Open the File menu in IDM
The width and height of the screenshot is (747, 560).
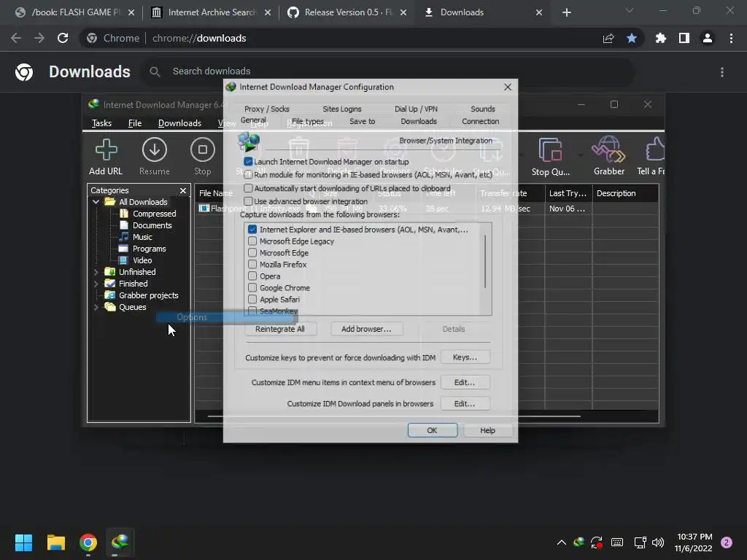coord(135,123)
